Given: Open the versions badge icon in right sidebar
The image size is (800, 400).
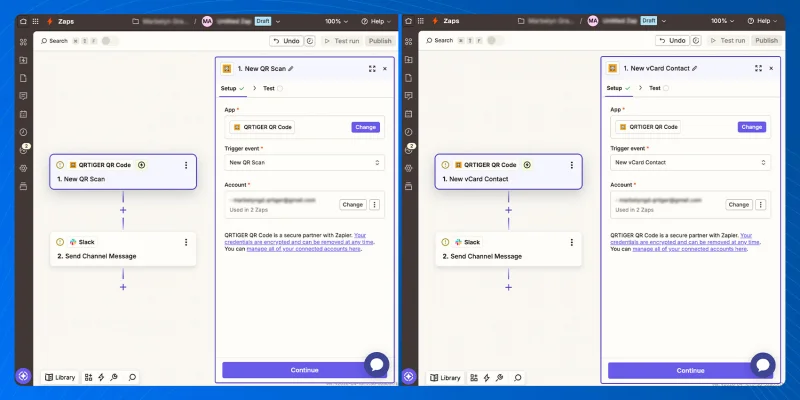Looking at the screenshot, I should (409, 150).
